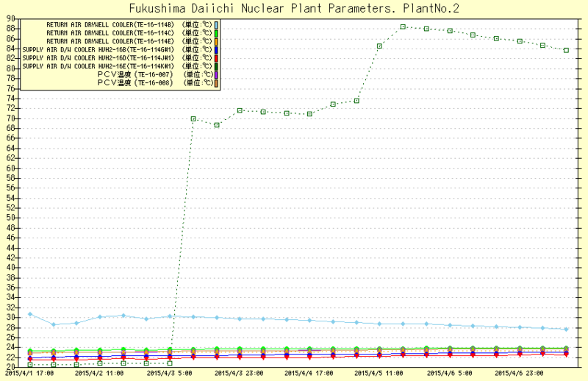Viewport: 588px width, 381px height.
Task: Click the first light blue diamond marker near 31
Action: (30, 314)
